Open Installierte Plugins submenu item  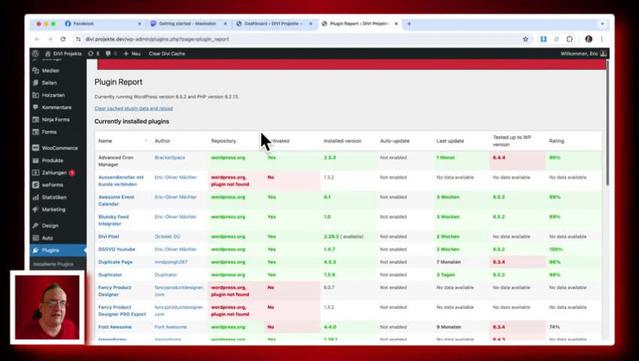click(53, 264)
